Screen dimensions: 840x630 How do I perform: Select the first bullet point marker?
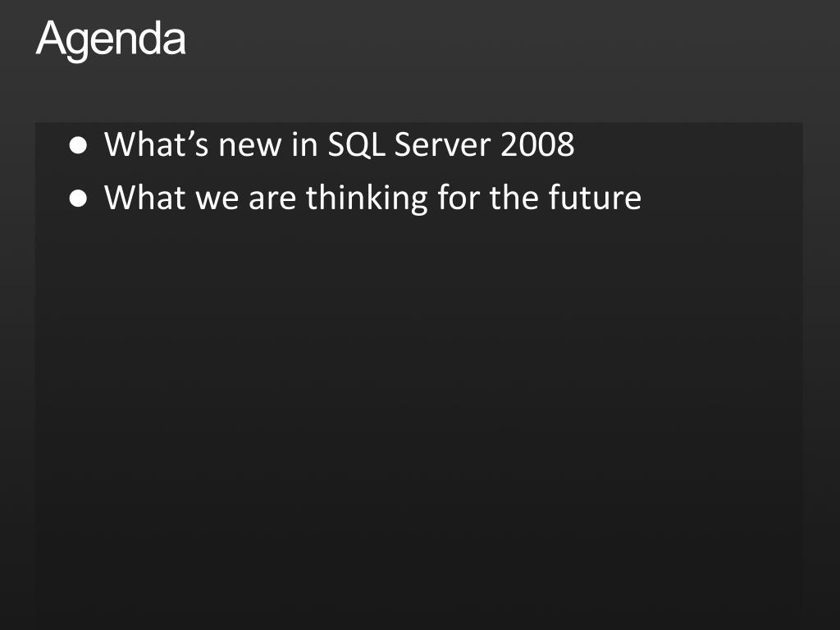[78, 145]
